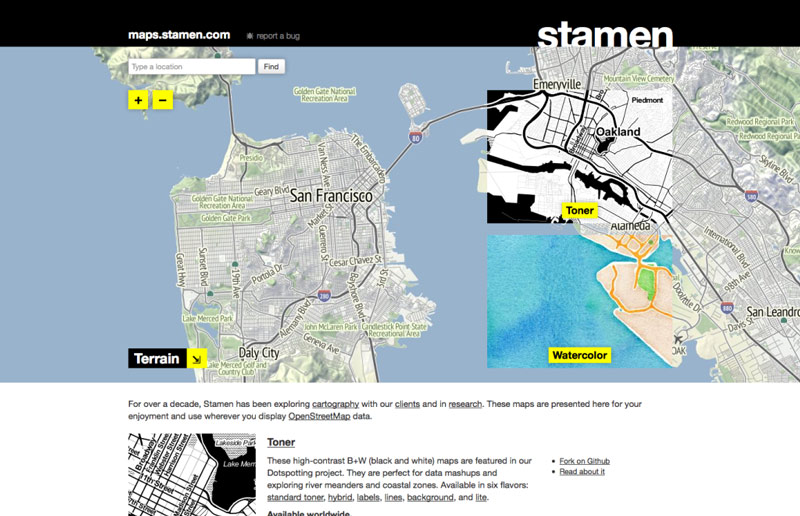The height and width of the screenshot is (516, 800).
Task: Click the John McLaren Park label
Action: [x=331, y=327]
